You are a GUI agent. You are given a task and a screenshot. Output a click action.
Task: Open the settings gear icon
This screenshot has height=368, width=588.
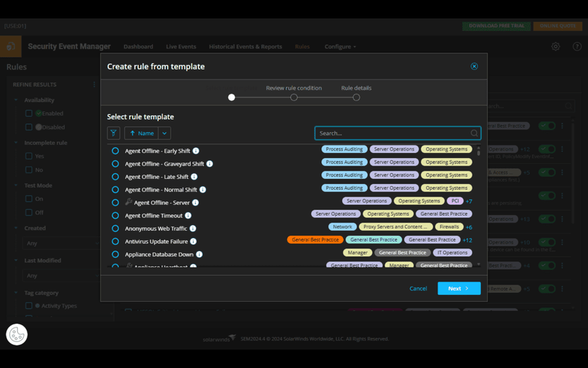556,47
